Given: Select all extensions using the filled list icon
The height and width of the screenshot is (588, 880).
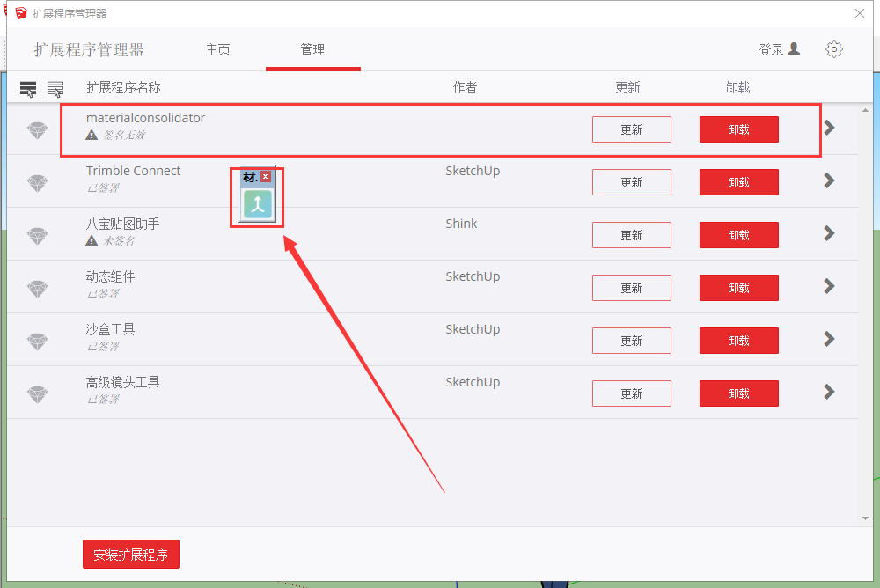Looking at the screenshot, I should click(x=28, y=89).
